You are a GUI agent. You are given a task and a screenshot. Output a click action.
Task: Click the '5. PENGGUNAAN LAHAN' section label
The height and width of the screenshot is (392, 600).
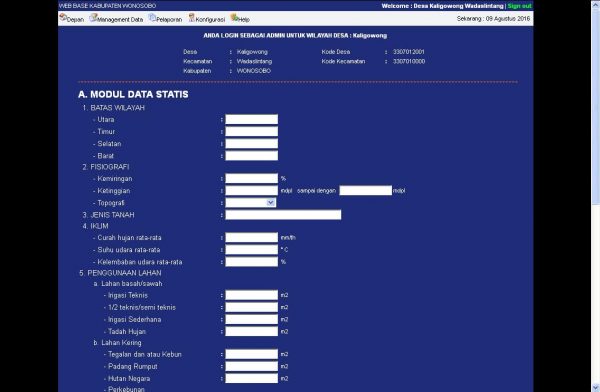pos(120,273)
